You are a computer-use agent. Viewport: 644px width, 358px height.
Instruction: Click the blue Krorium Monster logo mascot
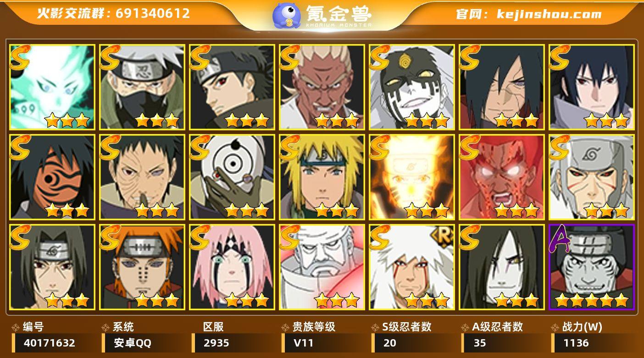[287, 16]
